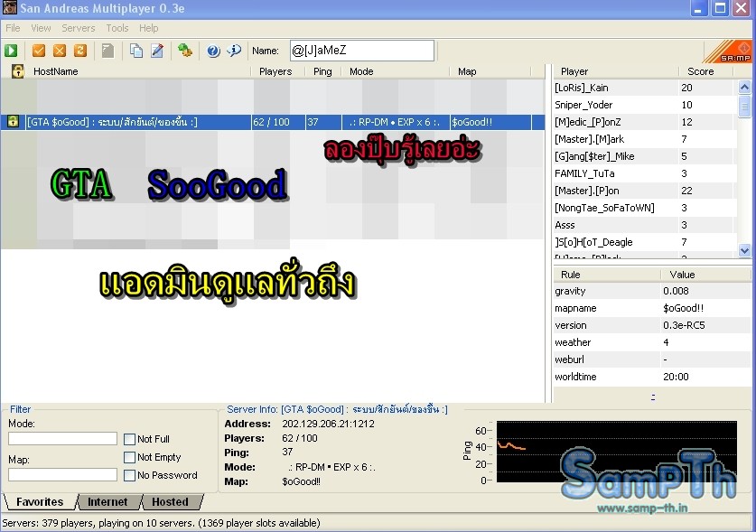
Task: Click the player list scrollbar thumb
Action: (x=744, y=106)
